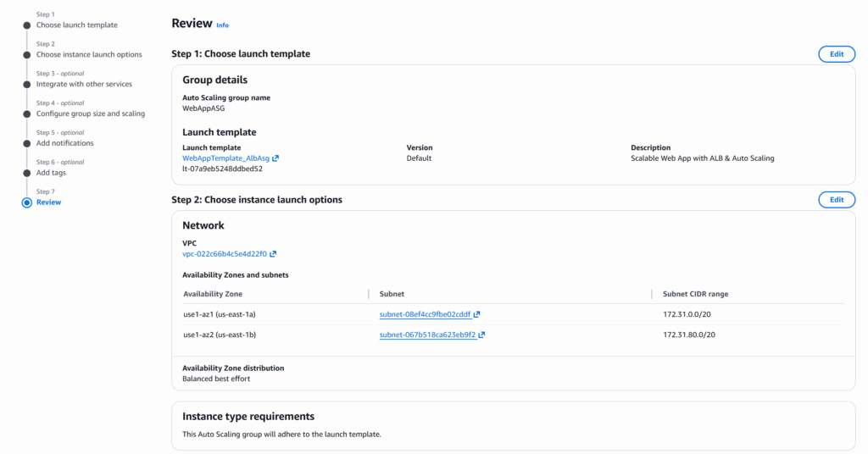Navigate to Configure group size and scaling
868x454 pixels.
[x=90, y=113]
